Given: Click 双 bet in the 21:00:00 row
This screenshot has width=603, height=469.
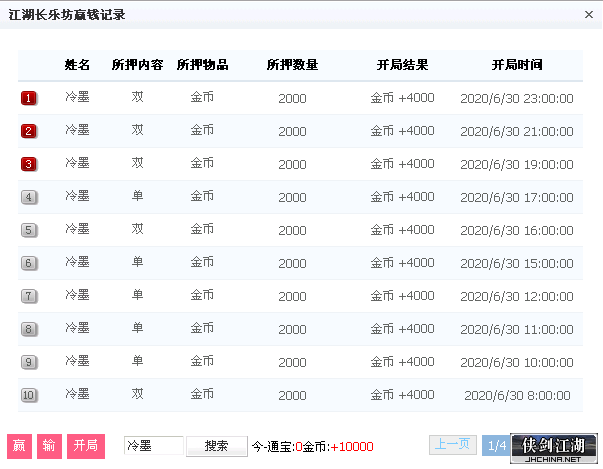Looking at the screenshot, I should tap(137, 130).
